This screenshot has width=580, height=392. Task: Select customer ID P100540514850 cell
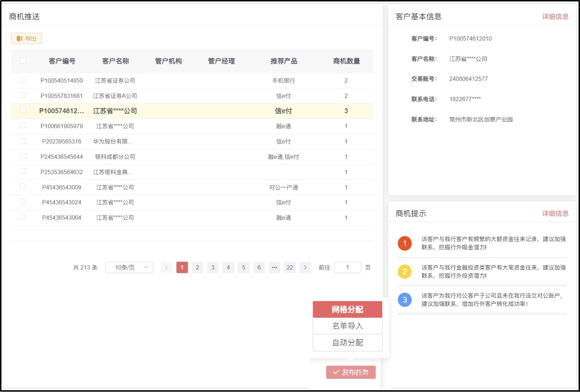pyautogui.click(x=62, y=80)
